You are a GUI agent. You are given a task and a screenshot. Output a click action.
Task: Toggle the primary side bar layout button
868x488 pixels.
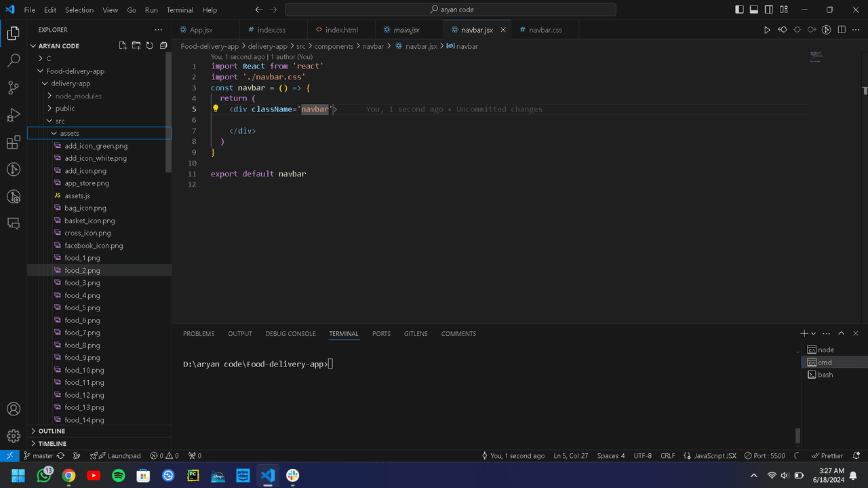pos(739,10)
